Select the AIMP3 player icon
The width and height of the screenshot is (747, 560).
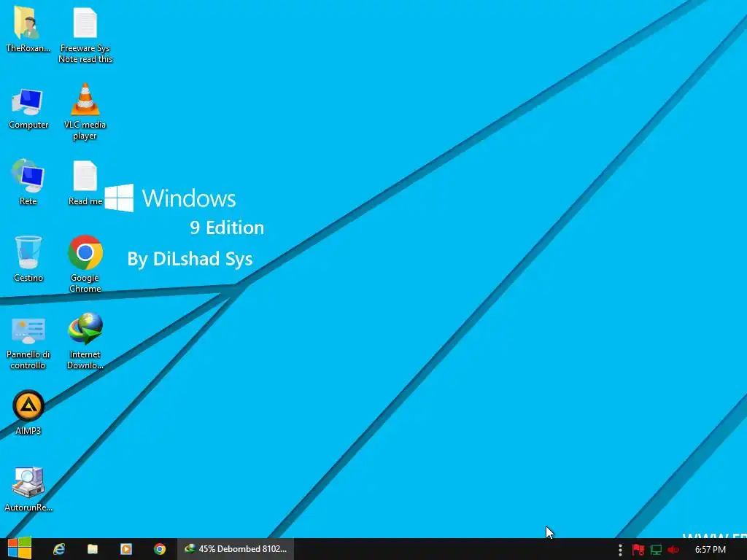28,413
